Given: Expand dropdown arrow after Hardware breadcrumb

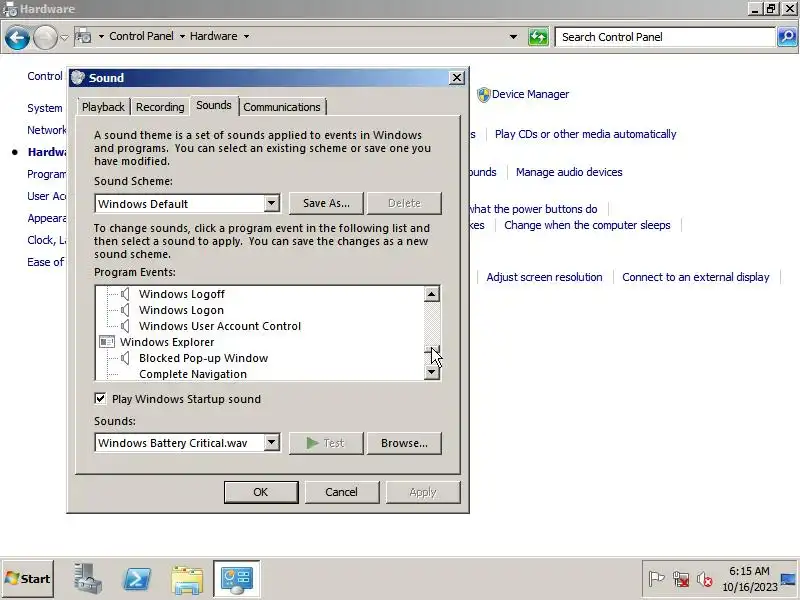Looking at the screenshot, I should [x=246, y=37].
